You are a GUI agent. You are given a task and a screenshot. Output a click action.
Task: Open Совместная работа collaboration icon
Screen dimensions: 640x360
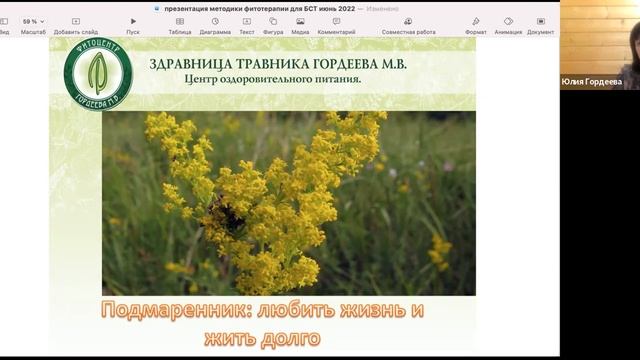[408, 21]
